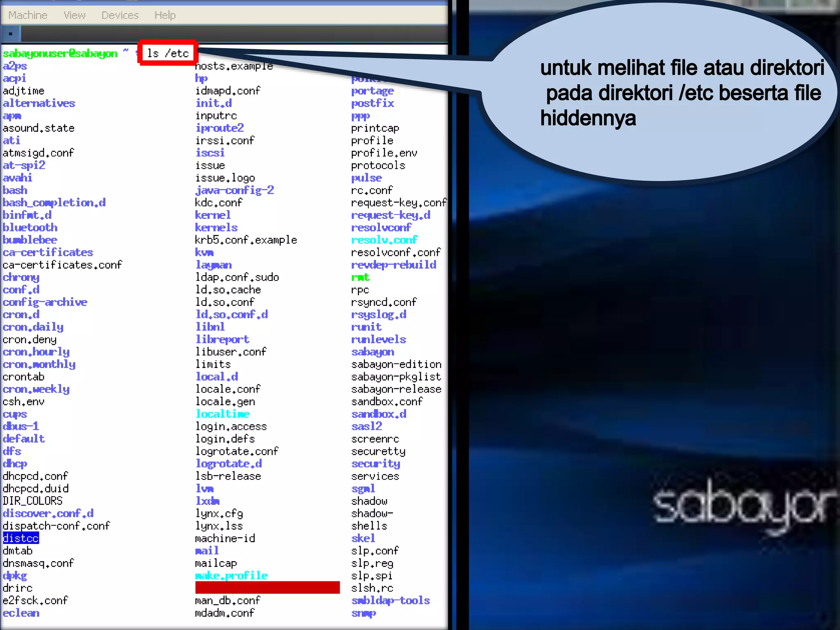Open the Help menu
The width and height of the screenshot is (840, 630).
pyautogui.click(x=165, y=15)
